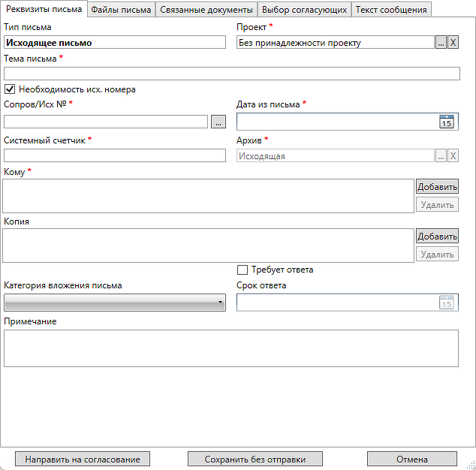Click Сохранить без отправки button

255,459
